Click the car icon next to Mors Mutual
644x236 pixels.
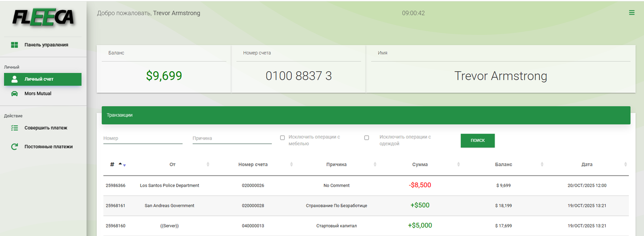[15, 94]
